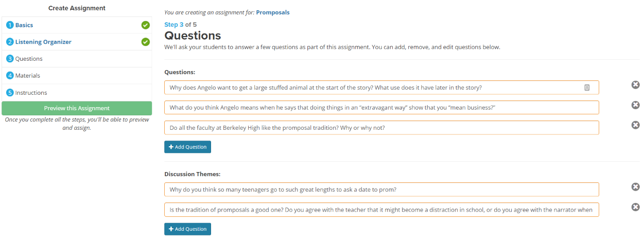
Task: Add Question under the Questions section
Action: (187, 147)
